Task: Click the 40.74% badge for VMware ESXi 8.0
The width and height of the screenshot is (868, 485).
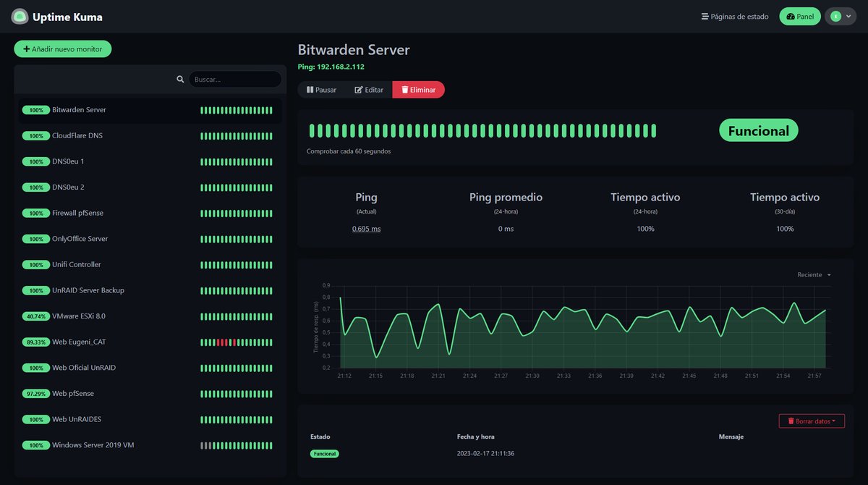Action: point(38,316)
